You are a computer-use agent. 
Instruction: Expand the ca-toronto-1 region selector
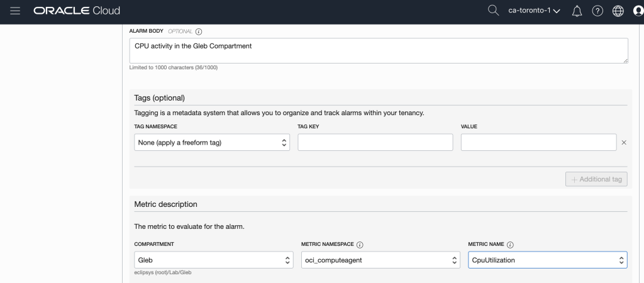(533, 11)
